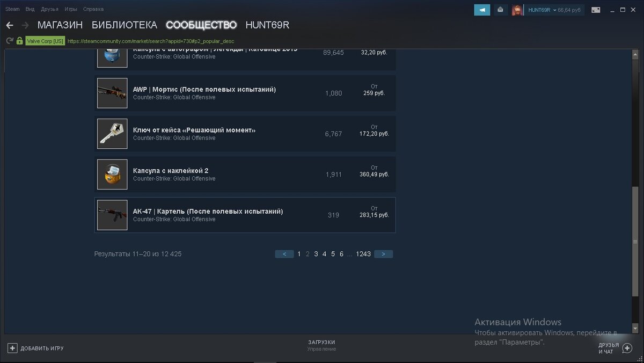Viewport: 644px width, 363px height.
Task: Click the quantity 319 for AK-47
Action: pyautogui.click(x=333, y=215)
